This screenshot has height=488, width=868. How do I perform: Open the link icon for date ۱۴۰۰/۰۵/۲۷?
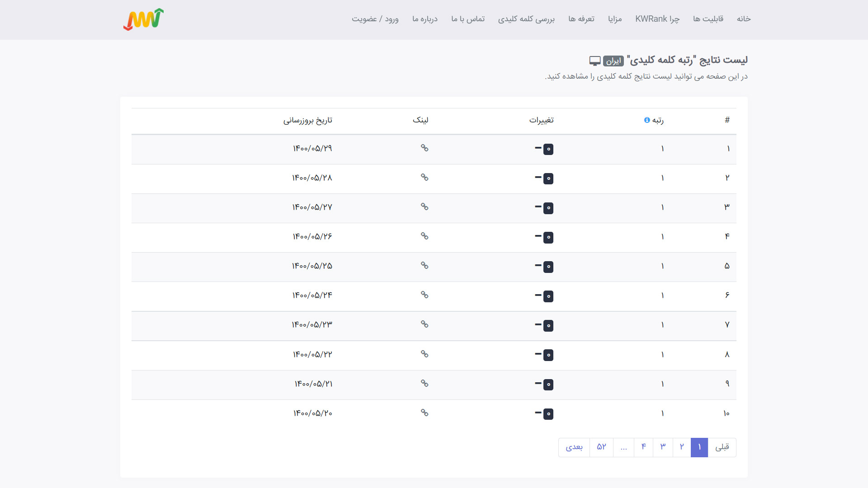(425, 206)
